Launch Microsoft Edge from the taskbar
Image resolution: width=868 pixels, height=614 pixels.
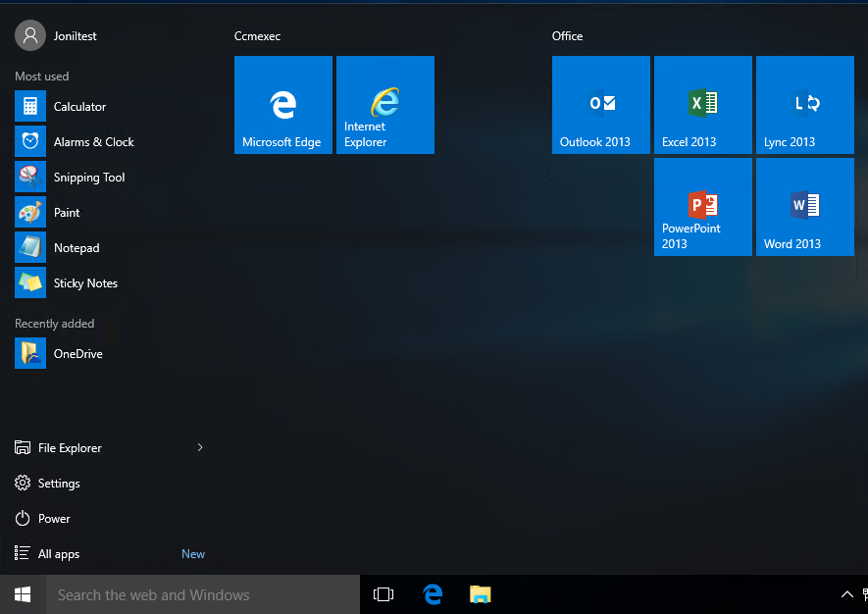433,594
